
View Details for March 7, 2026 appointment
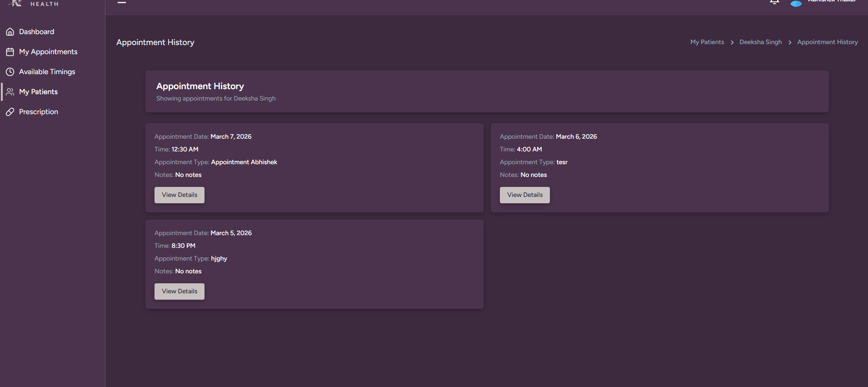pyautogui.click(x=180, y=195)
